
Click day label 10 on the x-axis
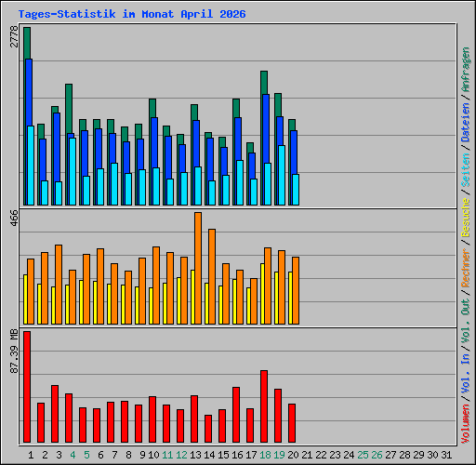coord(153,455)
